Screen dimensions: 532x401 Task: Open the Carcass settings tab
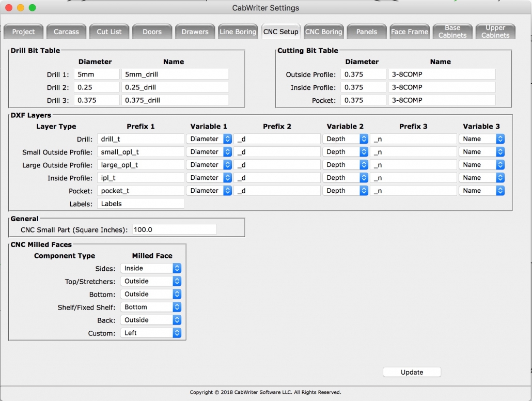coord(66,31)
